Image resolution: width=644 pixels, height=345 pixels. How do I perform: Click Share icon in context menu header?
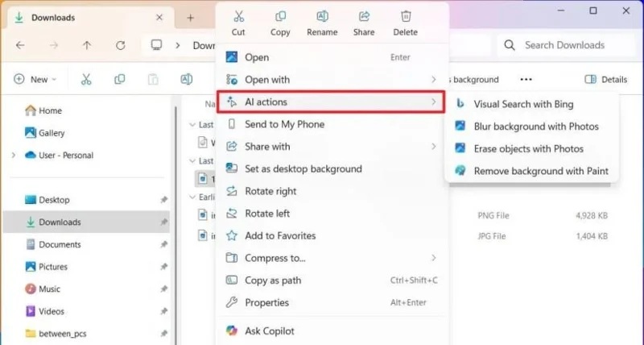click(364, 16)
